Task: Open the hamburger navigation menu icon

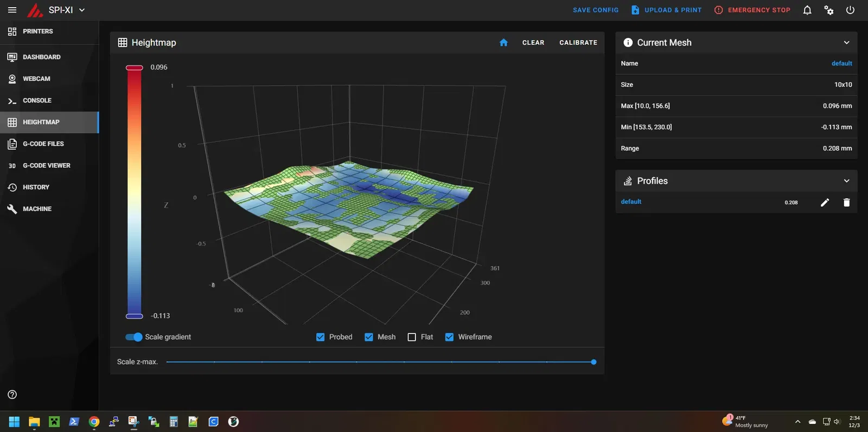Action: click(12, 10)
